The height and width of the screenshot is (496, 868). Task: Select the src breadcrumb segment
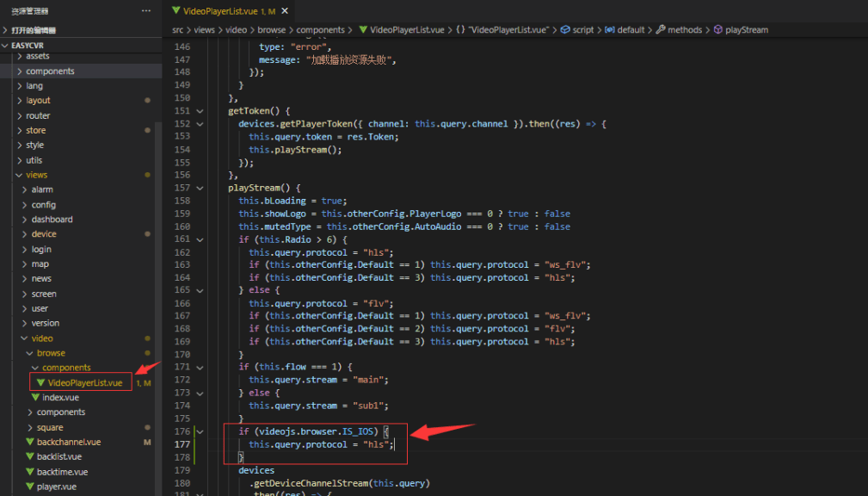click(177, 29)
